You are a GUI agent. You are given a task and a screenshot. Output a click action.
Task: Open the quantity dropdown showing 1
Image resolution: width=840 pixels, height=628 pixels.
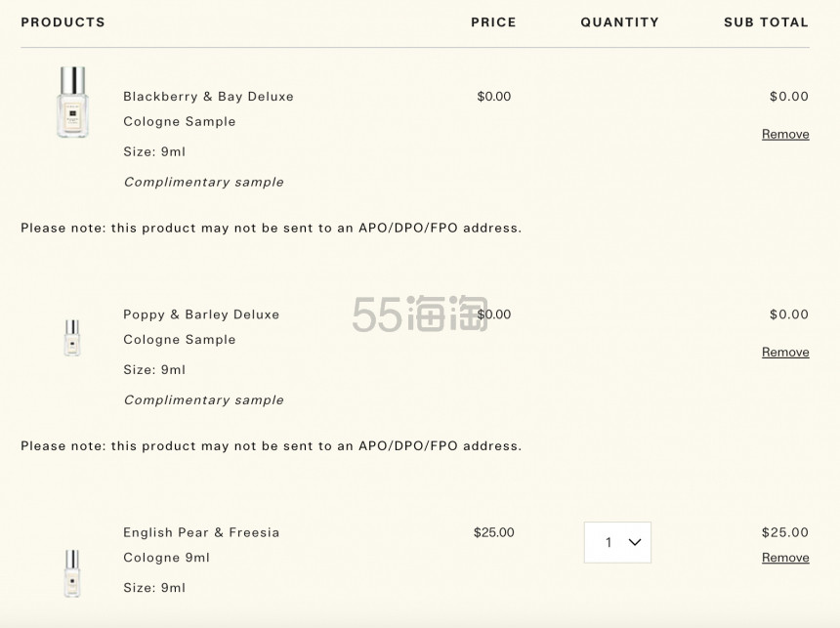tap(617, 542)
